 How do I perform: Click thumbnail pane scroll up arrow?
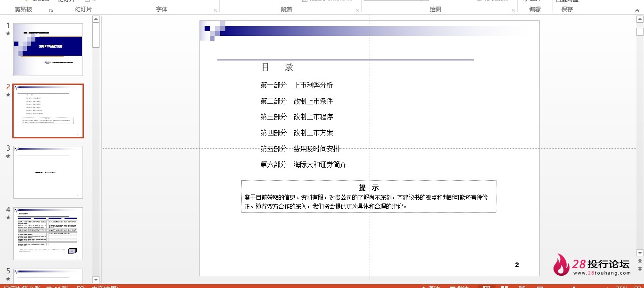coord(96,19)
